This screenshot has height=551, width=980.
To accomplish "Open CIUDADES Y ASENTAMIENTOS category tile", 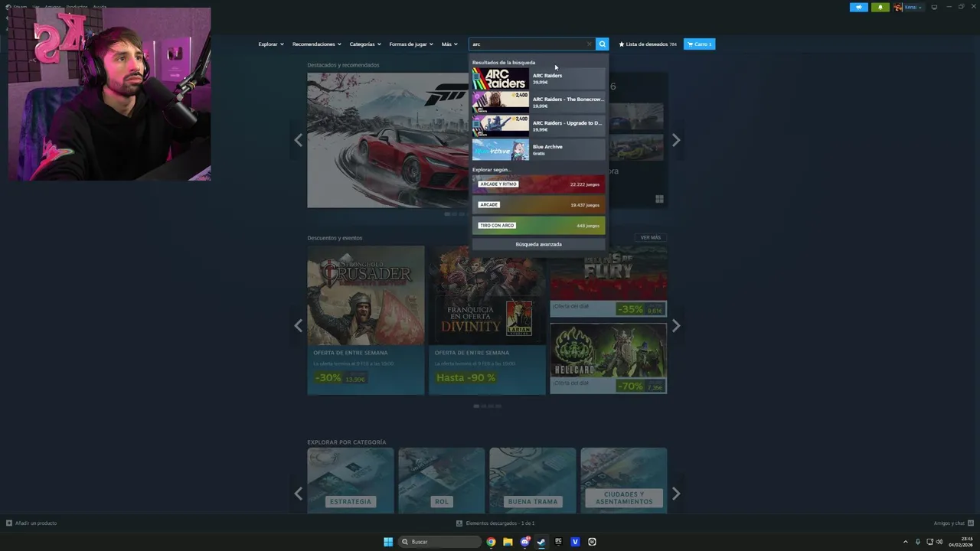I will coord(624,481).
